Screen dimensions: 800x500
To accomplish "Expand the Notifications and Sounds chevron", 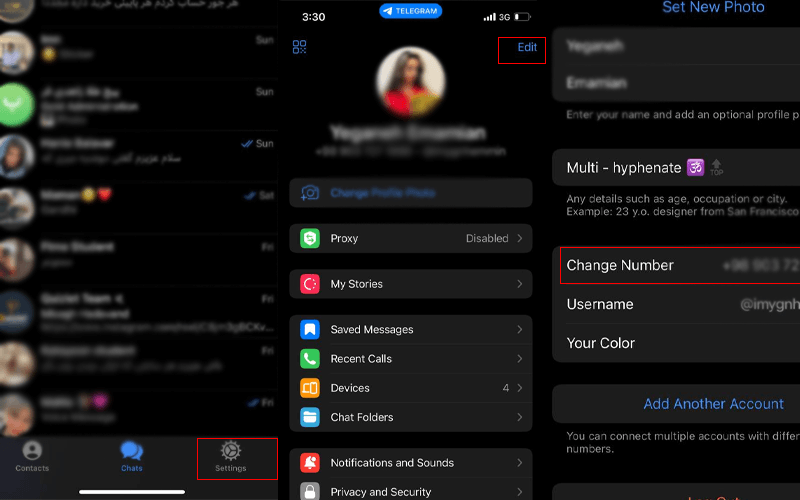I will click(519, 463).
